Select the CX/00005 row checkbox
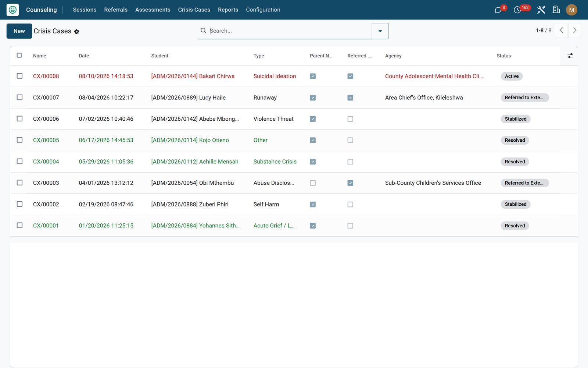 tap(19, 140)
